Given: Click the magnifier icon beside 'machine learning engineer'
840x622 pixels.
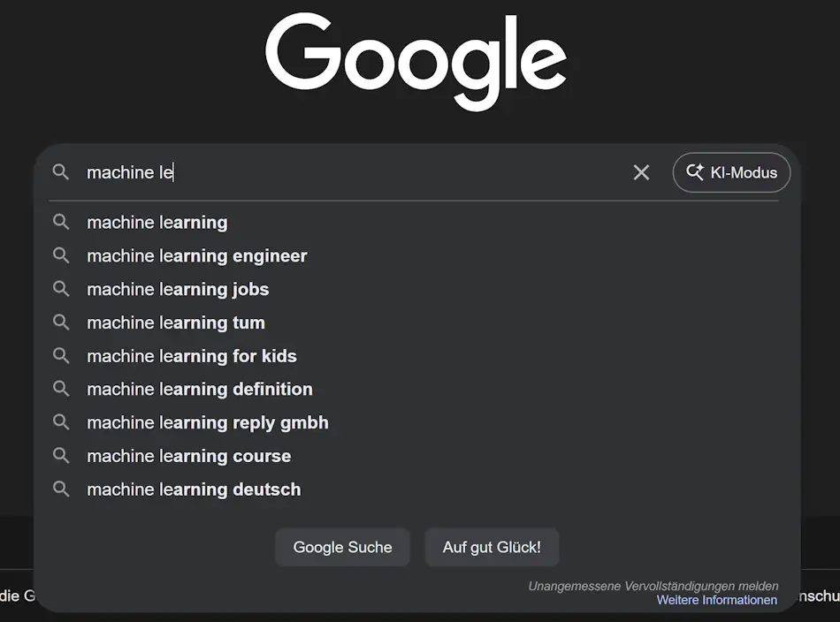Looking at the screenshot, I should tap(61, 255).
